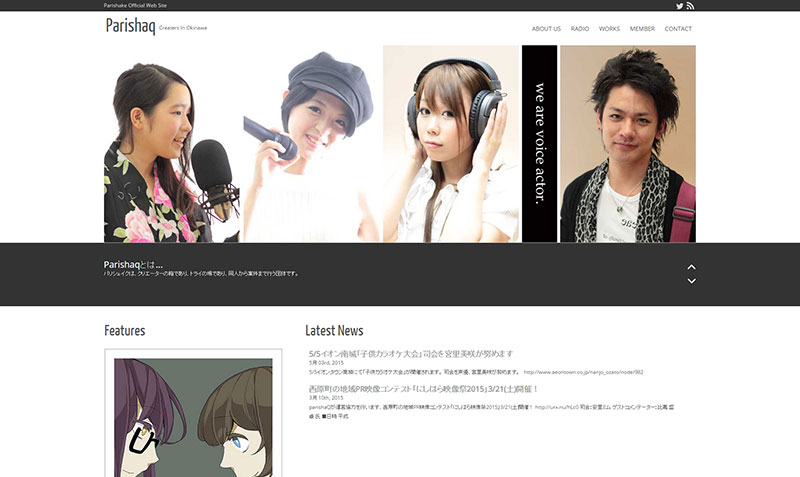Click the girl with cap and microphone photo
The width and height of the screenshot is (800, 477).
[x=311, y=144]
